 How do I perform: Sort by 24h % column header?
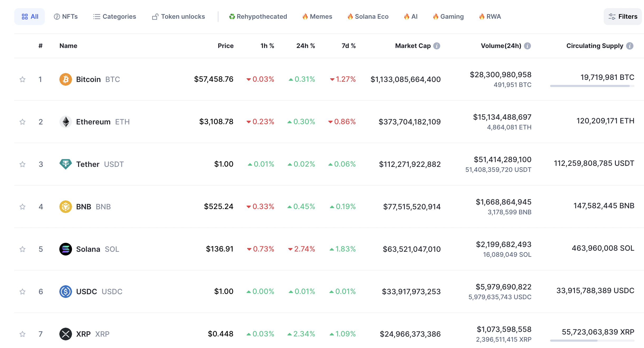pos(306,46)
